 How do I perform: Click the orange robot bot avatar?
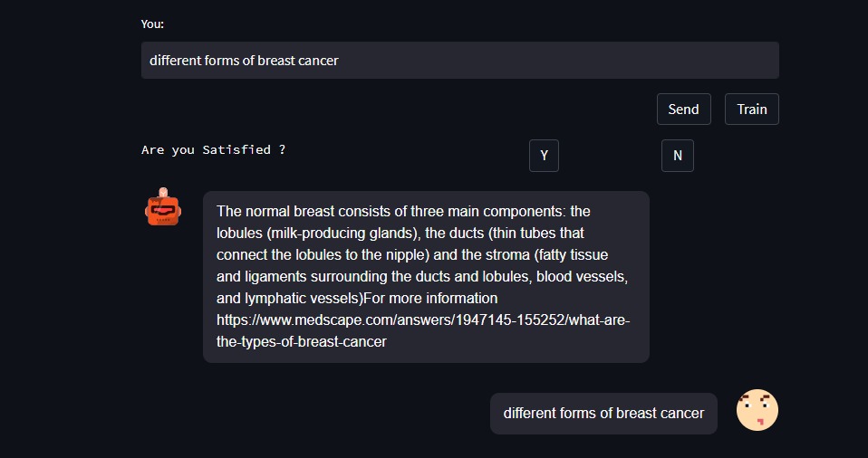(x=163, y=207)
